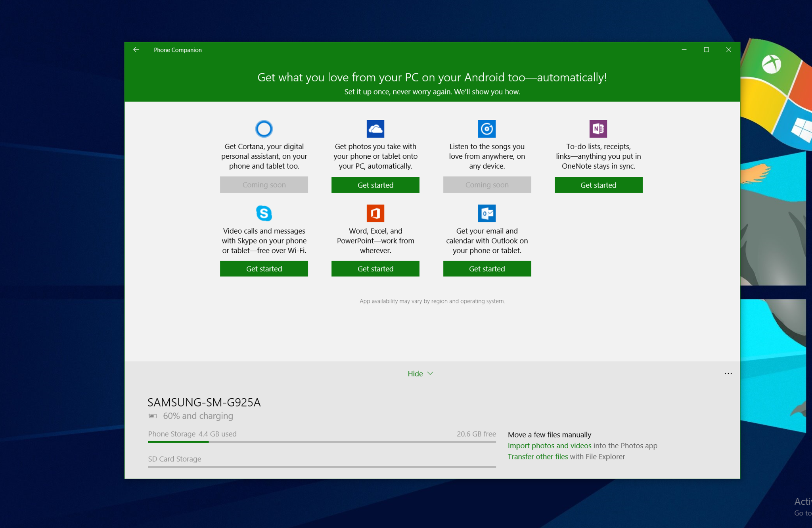Screen dimensions: 812x528
Task: Click Get started for Outlook email
Action: tap(487, 269)
